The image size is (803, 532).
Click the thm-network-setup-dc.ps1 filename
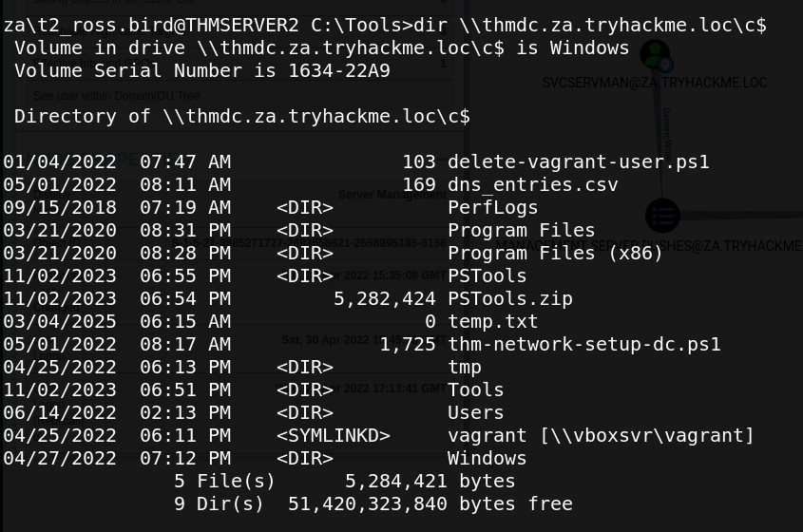pyautogui.click(x=583, y=344)
